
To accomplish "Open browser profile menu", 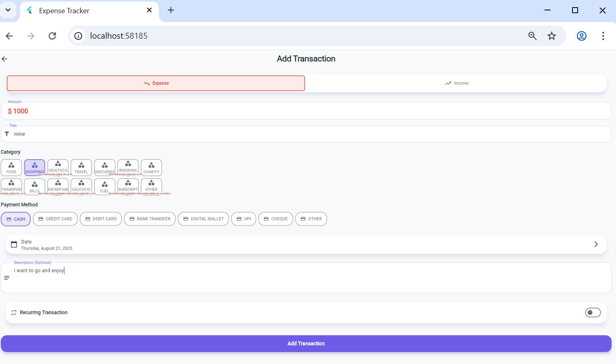I will (581, 36).
